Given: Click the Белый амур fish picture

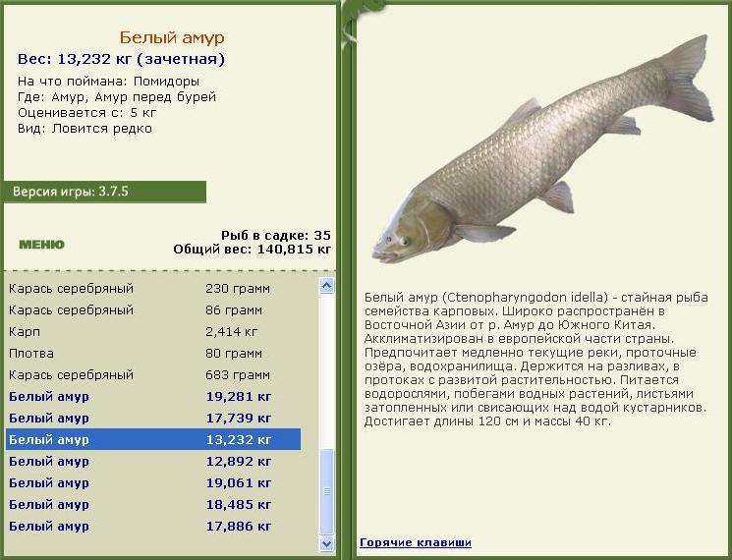Looking at the screenshot, I should coord(543,149).
